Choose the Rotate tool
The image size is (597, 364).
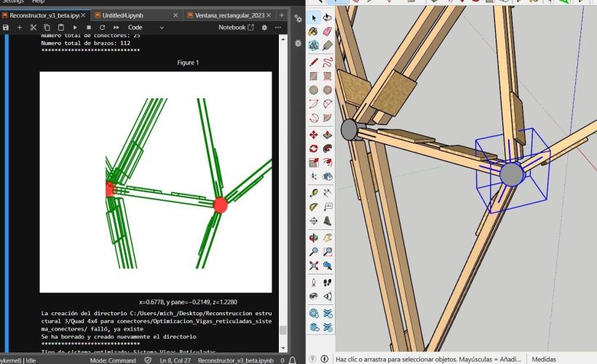314,149
